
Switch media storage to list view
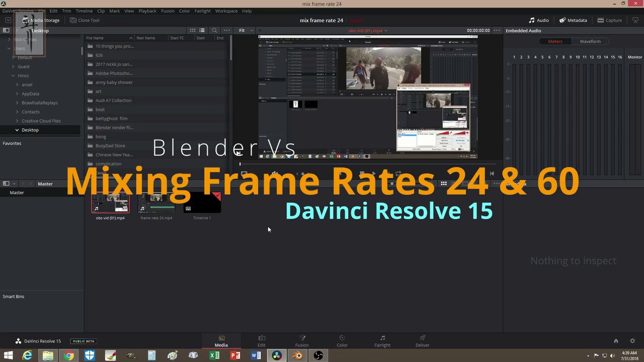pos(202,30)
